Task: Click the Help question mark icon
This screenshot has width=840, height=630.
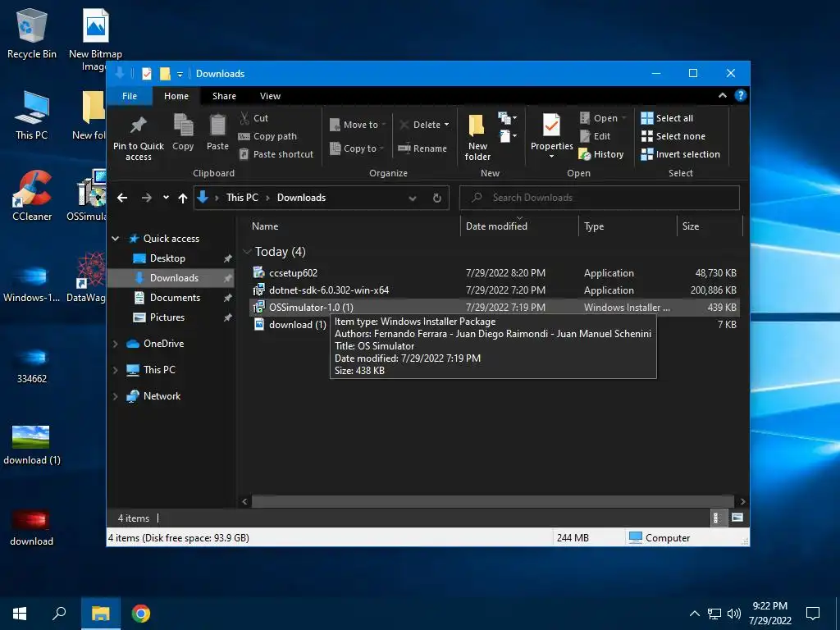Action: [741, 95]
